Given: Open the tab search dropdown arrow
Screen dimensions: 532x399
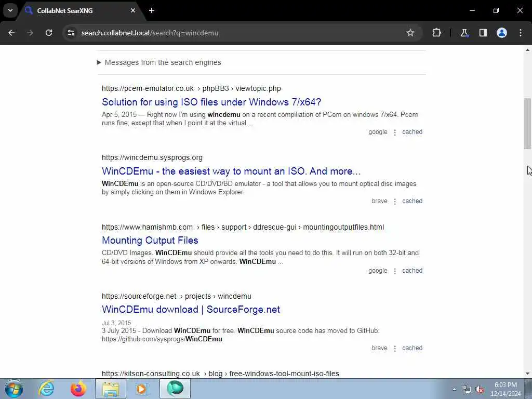Looking at the screenshot, I should pyautogui.click(x=10, y=10).
